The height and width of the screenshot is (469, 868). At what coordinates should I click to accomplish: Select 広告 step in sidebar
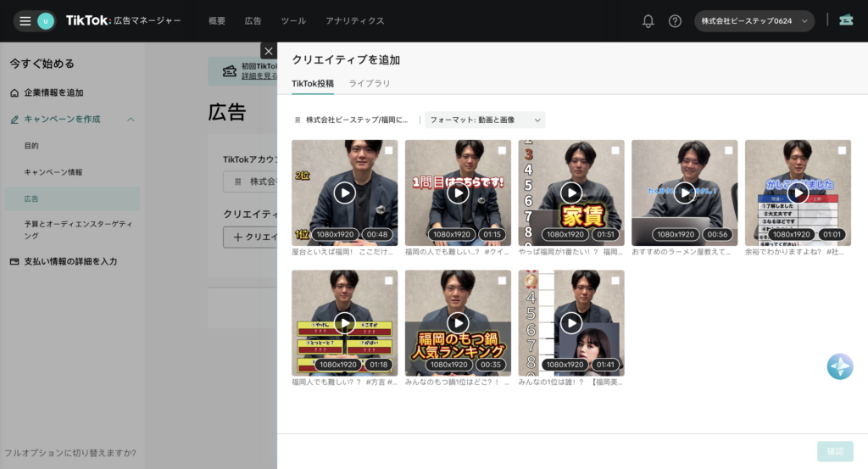[72, 198]
